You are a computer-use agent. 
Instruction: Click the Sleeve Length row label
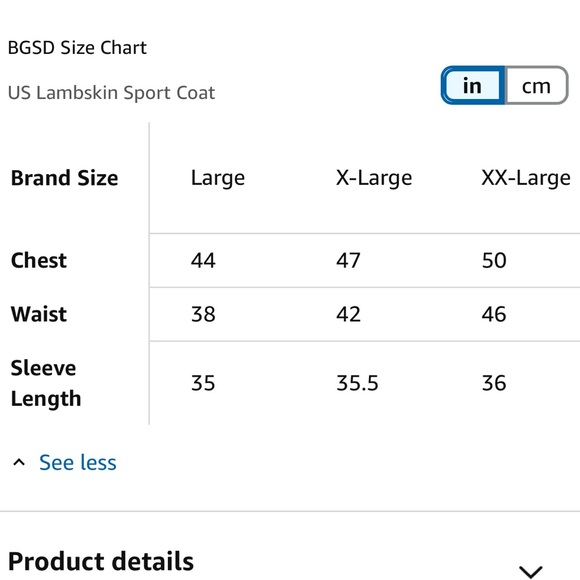tap(46, 383)
